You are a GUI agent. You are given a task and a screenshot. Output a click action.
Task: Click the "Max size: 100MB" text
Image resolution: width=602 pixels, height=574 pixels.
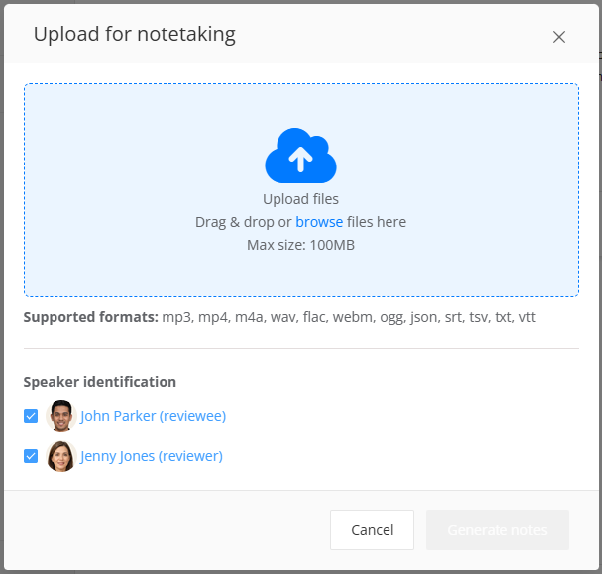pos(301,245)
